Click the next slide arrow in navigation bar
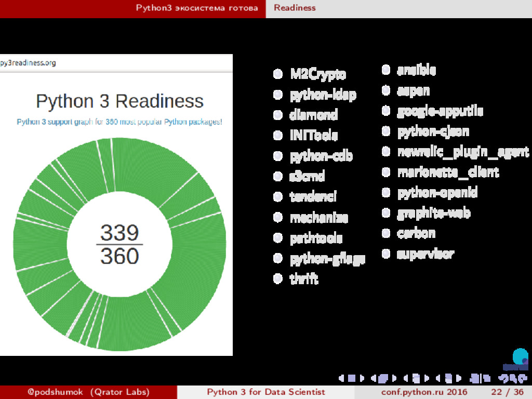The image size is (532, 399). coord(362,378)
